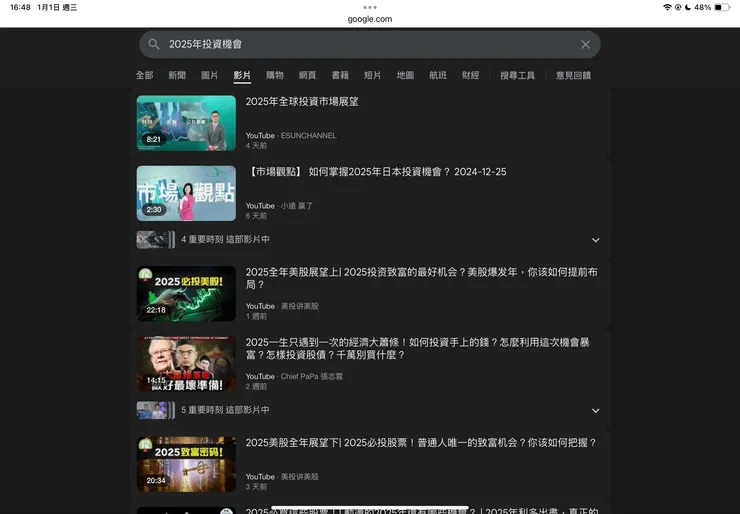This screenshot has width=740, height=514.
Task: Open the 短片 tab
Action: pyautogui.click(x=372, y=76)
